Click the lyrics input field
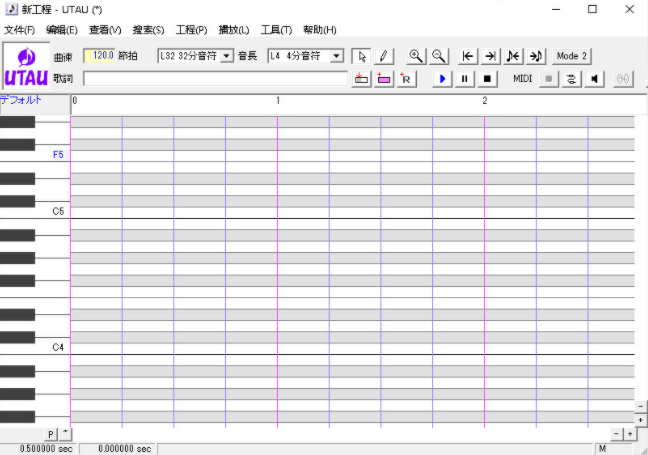Image resolution: width=648 pixels, height=455 pixels. pos(215,78)
